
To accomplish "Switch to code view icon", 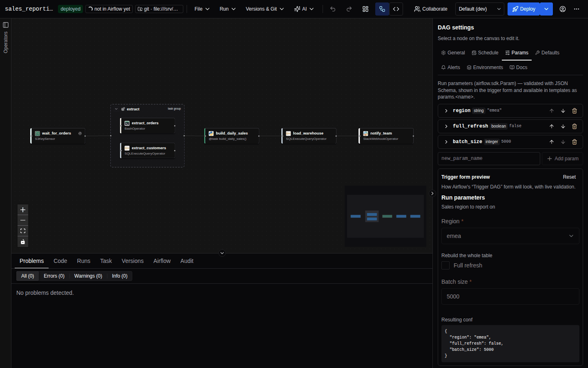I will coord(396,9).
